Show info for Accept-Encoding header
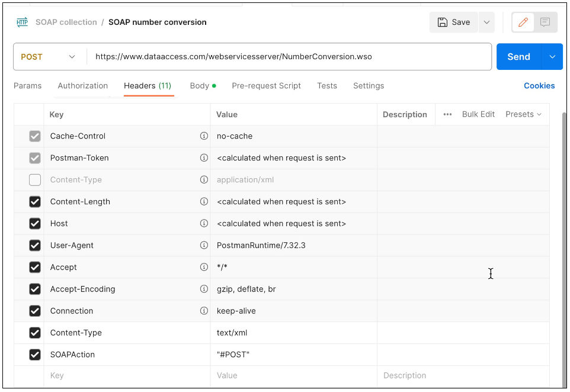570x392 pixels. pyautogui.click(x=204, y=289)
